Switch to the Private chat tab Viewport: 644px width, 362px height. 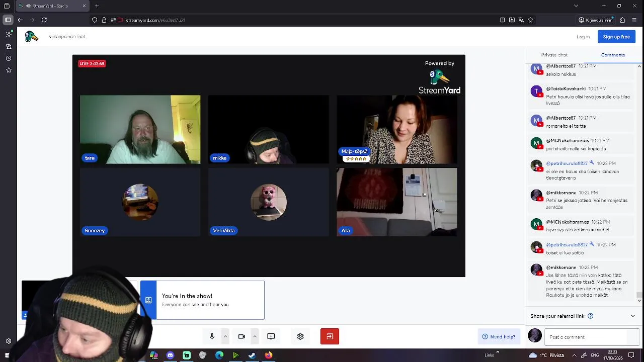(554, 55)
